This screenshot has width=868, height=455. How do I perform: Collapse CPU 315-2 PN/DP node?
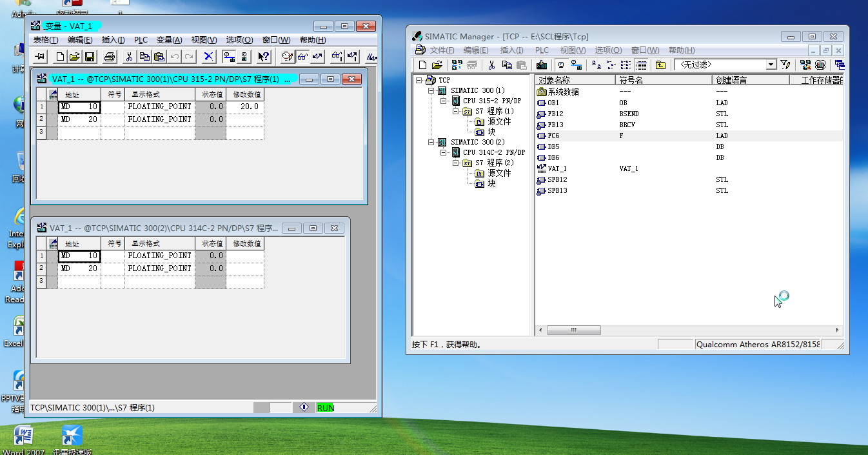[444, 101]
